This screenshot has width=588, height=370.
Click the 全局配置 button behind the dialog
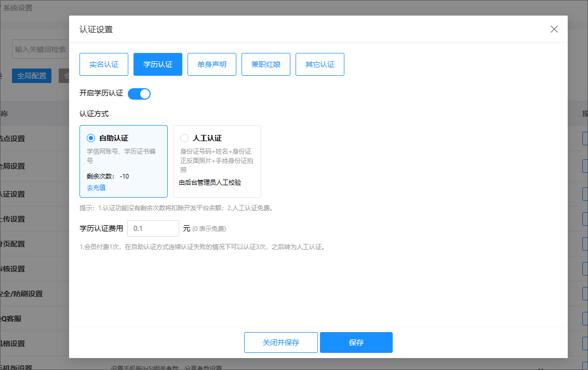32,76
